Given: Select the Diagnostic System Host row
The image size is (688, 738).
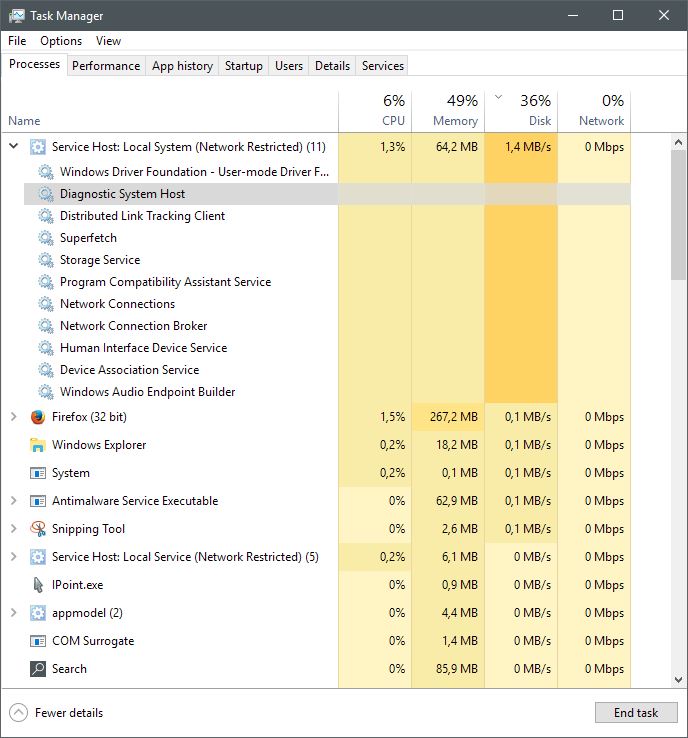Looking at the screenshot, I should point(327,194).
